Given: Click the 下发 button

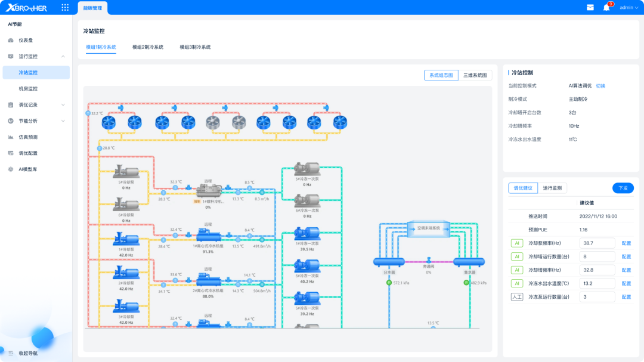Looking at the screenshot, I should tap(623, 188).
